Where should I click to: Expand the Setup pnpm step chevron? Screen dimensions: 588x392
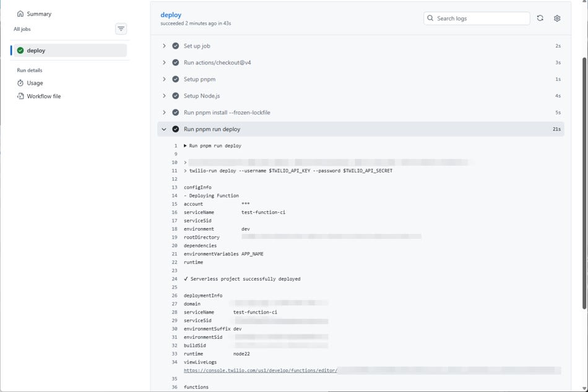point(164,79)
